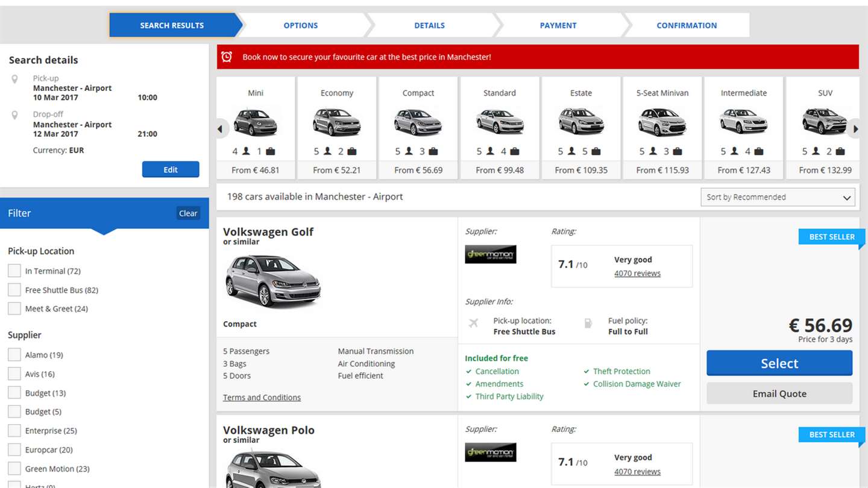Choose the Compact category car image

(418, 122)
